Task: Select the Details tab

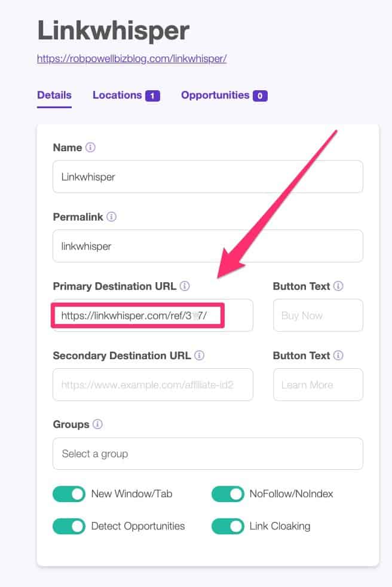Action: 54,94
